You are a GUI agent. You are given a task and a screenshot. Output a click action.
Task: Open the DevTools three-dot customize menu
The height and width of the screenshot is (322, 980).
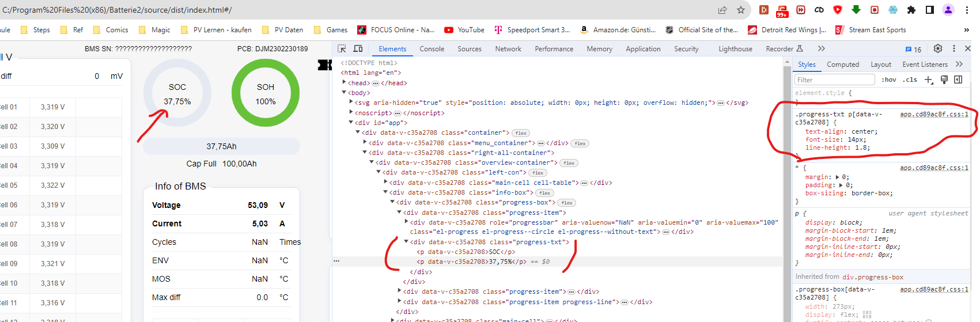tap(954, 49)
